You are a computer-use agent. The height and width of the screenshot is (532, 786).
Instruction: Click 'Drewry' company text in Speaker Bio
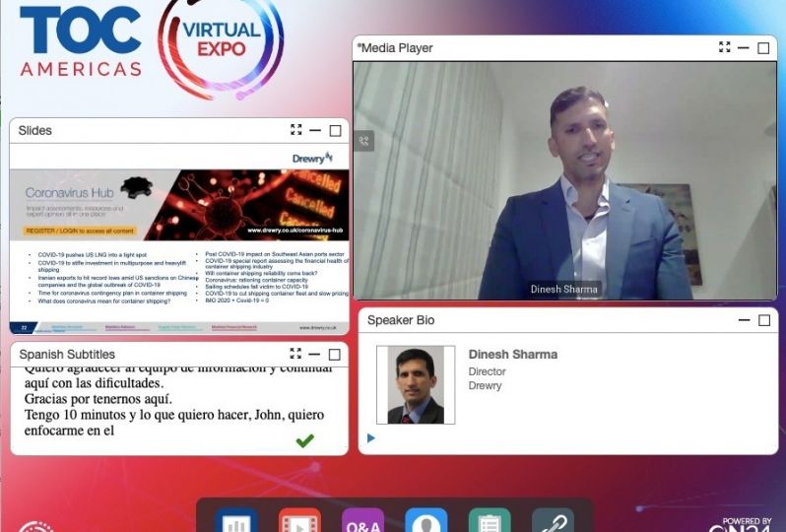[x=485, y=385]
